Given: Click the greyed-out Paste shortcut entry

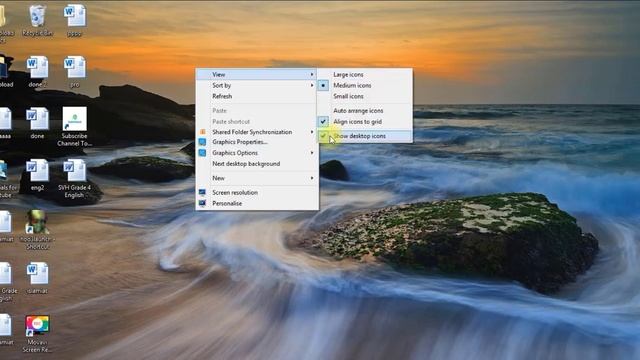Looking at the screenshot, I should coord(257,122).
